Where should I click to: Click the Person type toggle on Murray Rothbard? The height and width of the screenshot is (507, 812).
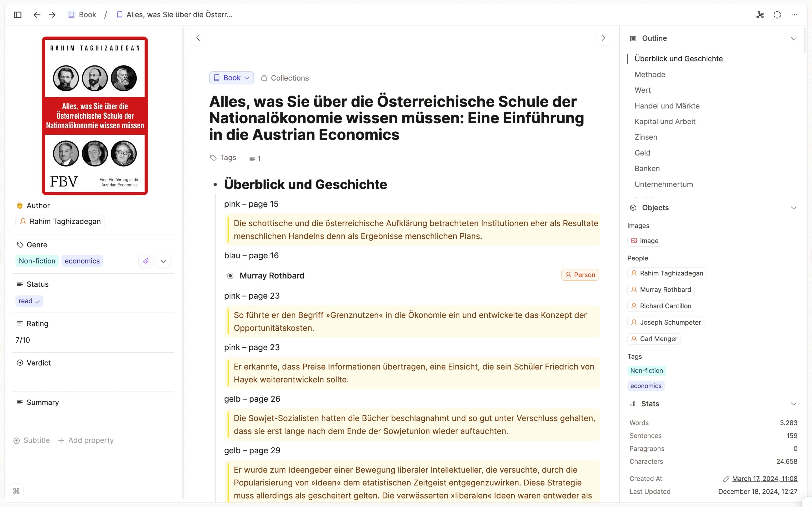(580, 275)
